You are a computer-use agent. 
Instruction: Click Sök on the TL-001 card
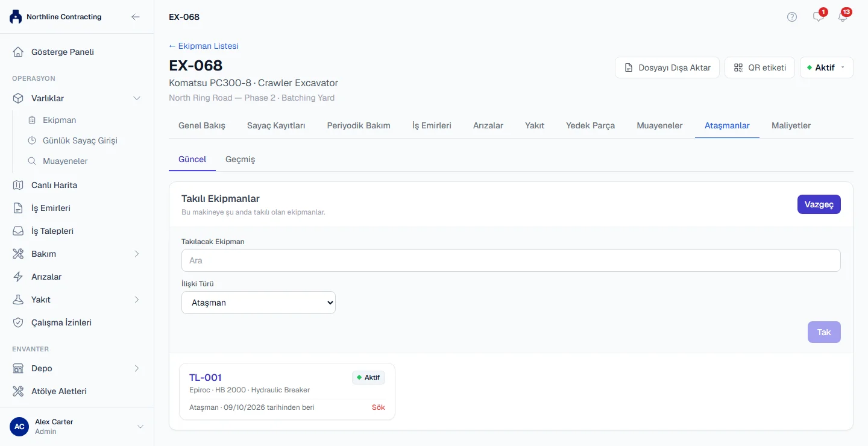(378, 407)
